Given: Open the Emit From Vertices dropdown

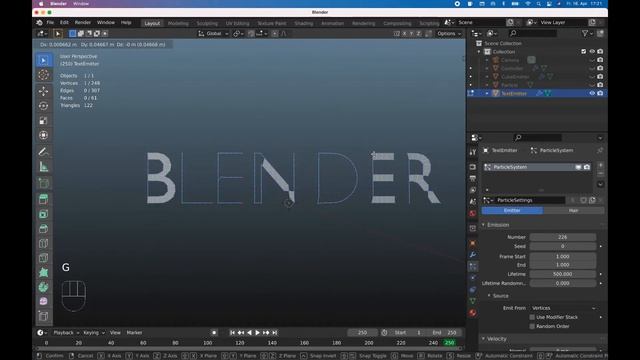Looking at the screenshot, I should coord(564,308).
